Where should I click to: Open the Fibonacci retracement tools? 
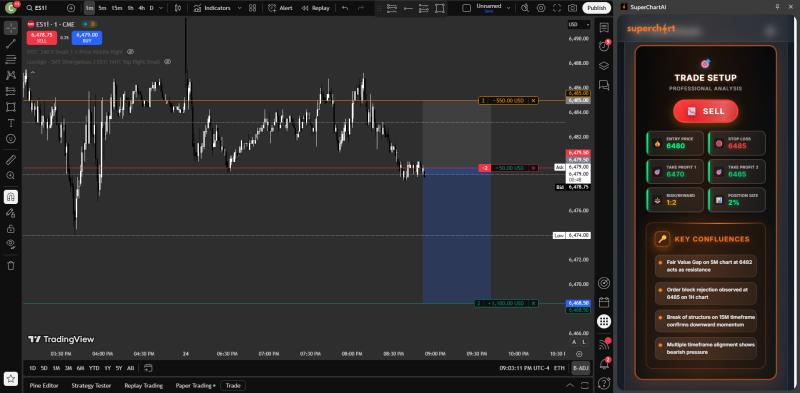click(11, 59)
